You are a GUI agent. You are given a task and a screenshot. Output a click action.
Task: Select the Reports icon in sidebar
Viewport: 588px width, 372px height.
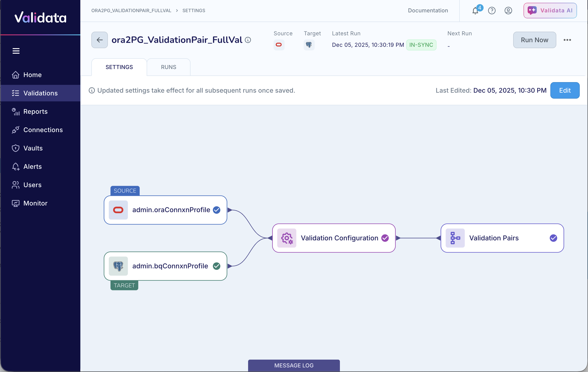tap(15, 111)
